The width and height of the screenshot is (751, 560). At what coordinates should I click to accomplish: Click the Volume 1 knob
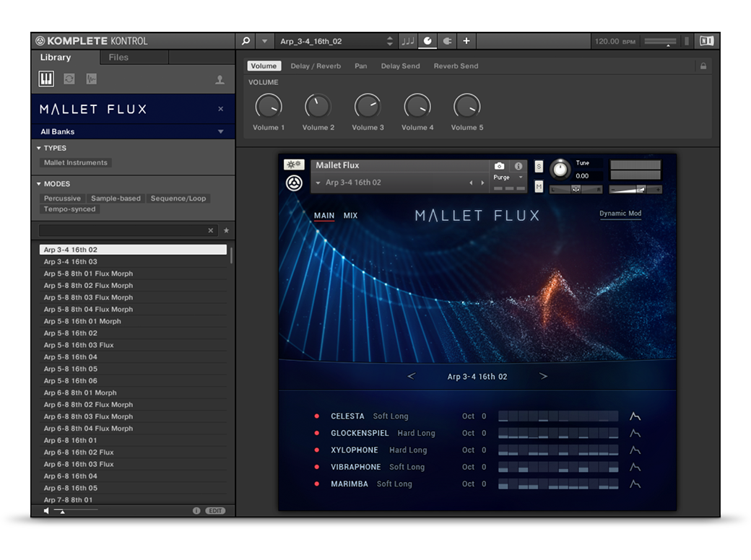[269, 106]
